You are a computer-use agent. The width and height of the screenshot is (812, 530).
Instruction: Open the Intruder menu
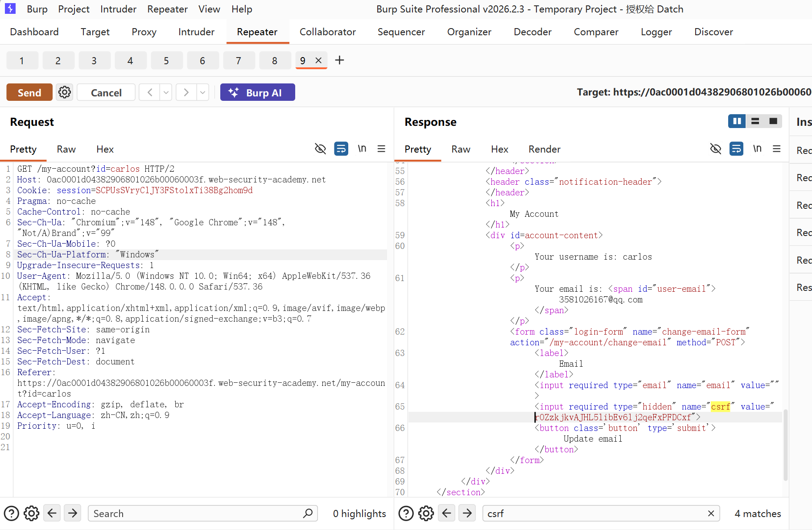pos(118,9)
